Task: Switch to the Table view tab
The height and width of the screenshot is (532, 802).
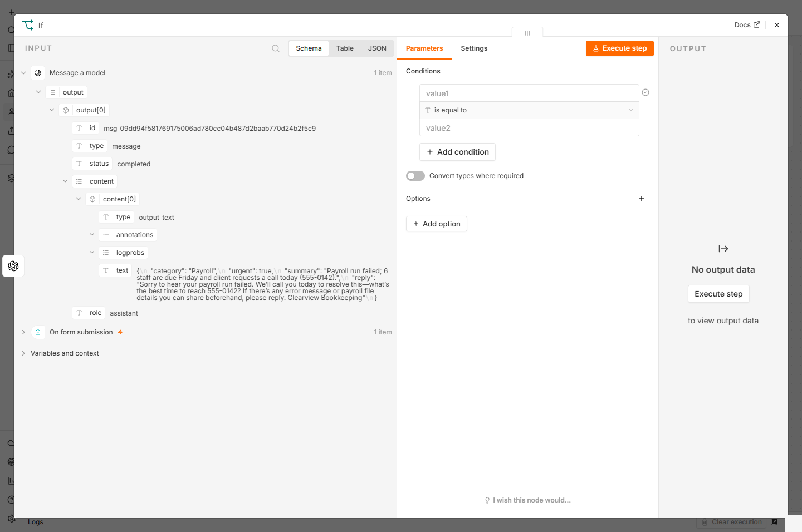Action: point(345,48)
